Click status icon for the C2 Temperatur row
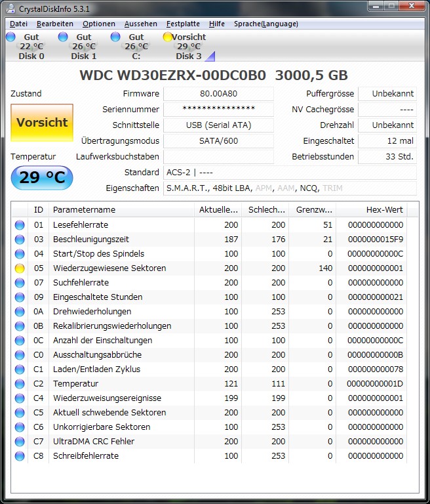The height and width of the screenshot is (504, 430). tap(20, 384)
